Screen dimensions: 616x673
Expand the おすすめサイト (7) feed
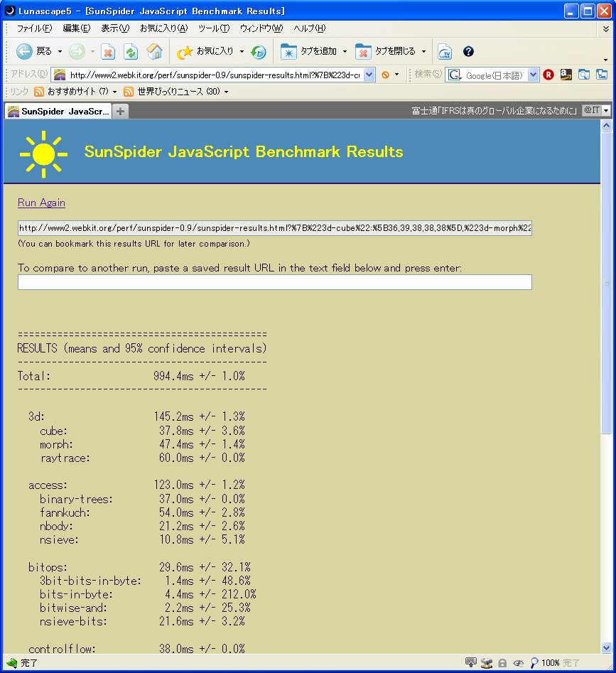76,92
